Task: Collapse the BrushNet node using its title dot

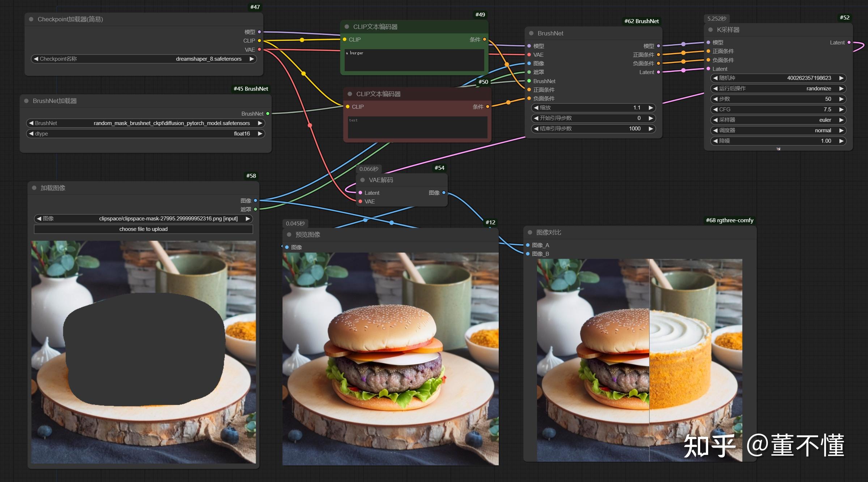Action: tap(531, 33)
